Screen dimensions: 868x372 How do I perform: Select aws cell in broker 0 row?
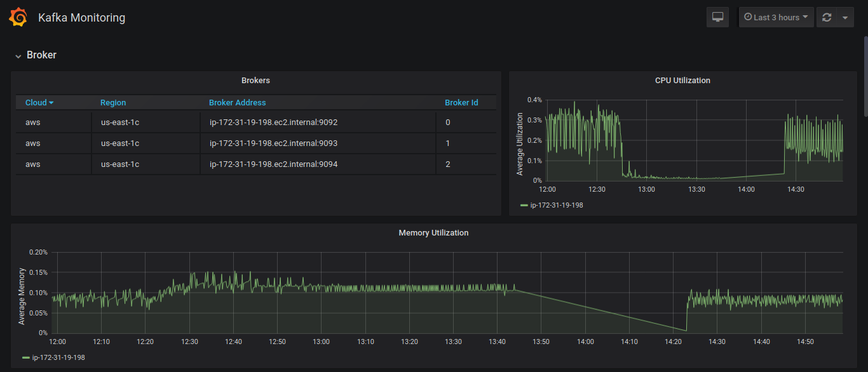coord(53,122)
